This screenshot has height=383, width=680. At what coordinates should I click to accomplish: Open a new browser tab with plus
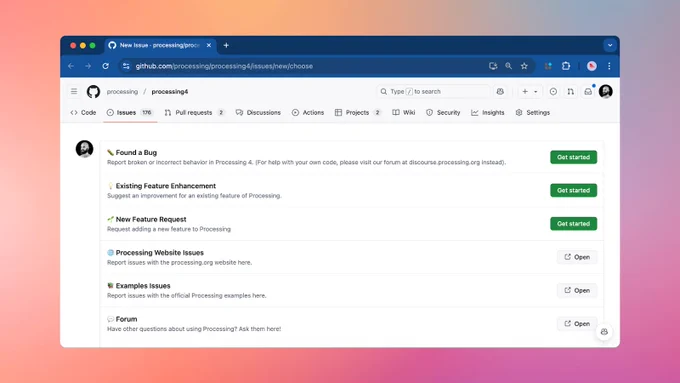coord(226,45)
